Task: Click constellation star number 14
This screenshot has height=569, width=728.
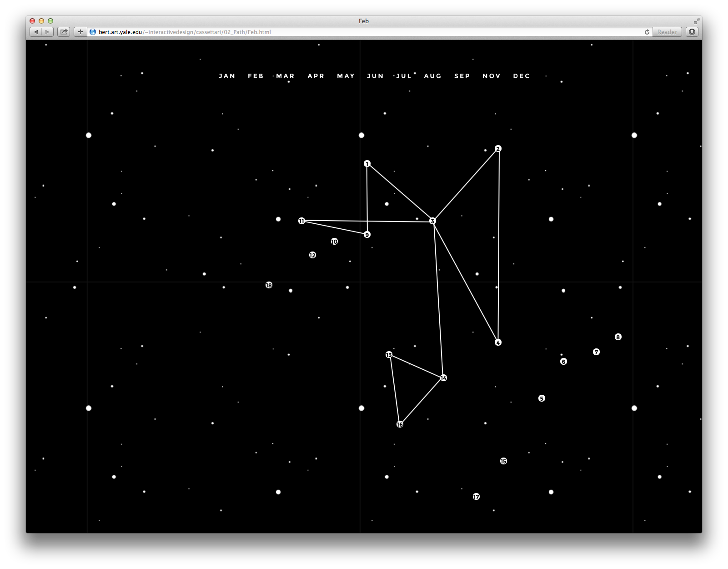Action: pos(443,378)
